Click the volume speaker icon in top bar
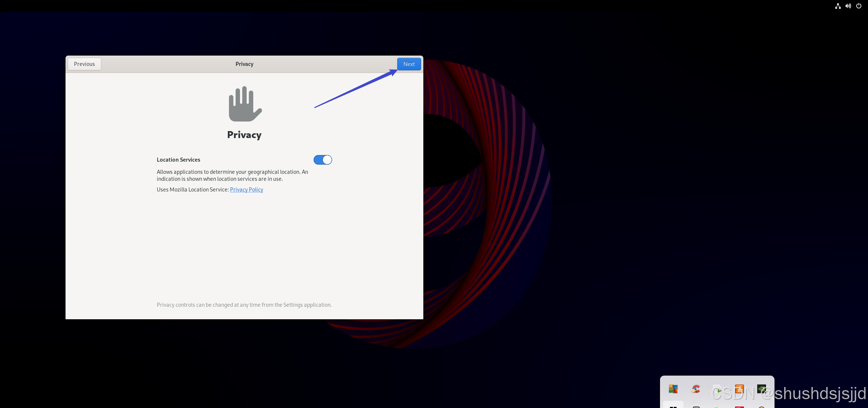This screenshot has width=868, height=408. [x=848, y=6]
